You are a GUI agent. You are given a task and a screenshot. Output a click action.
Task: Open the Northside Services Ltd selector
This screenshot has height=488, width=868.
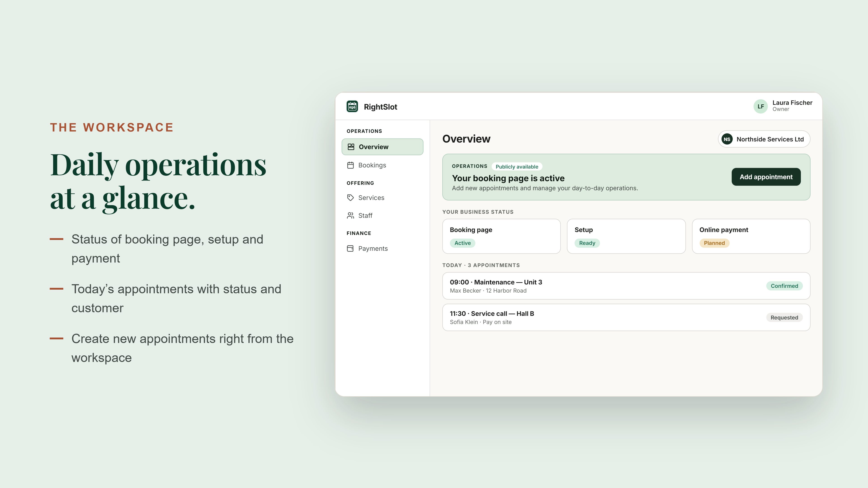[x=764, y=139]
